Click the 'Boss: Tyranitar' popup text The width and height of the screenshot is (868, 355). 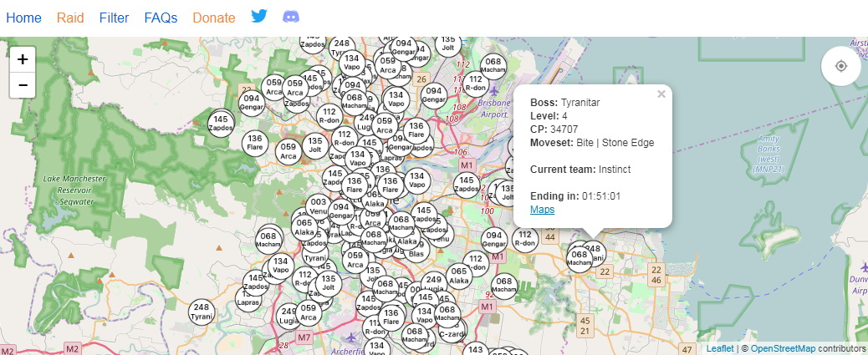tap(565, 102)
